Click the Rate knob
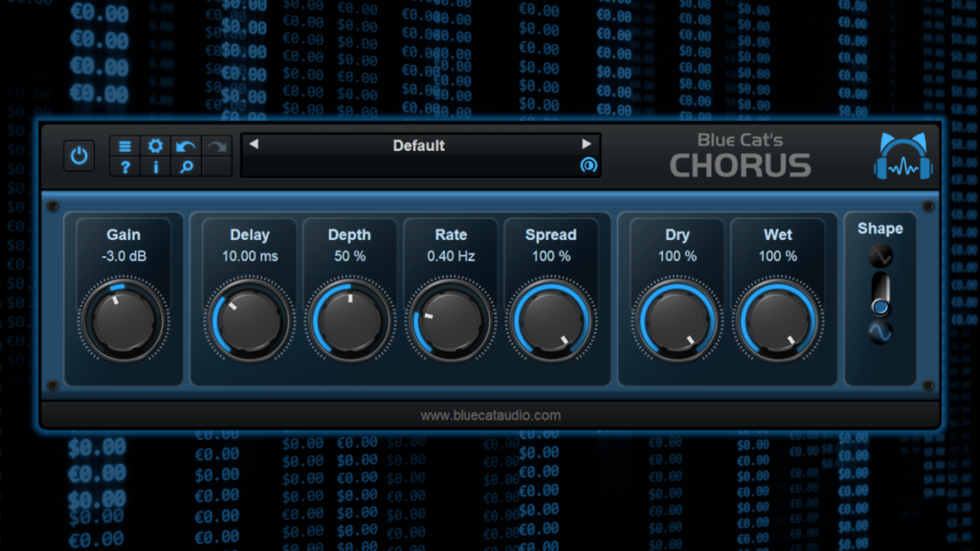This screenshot has height=551, width=980. point(451,321)
